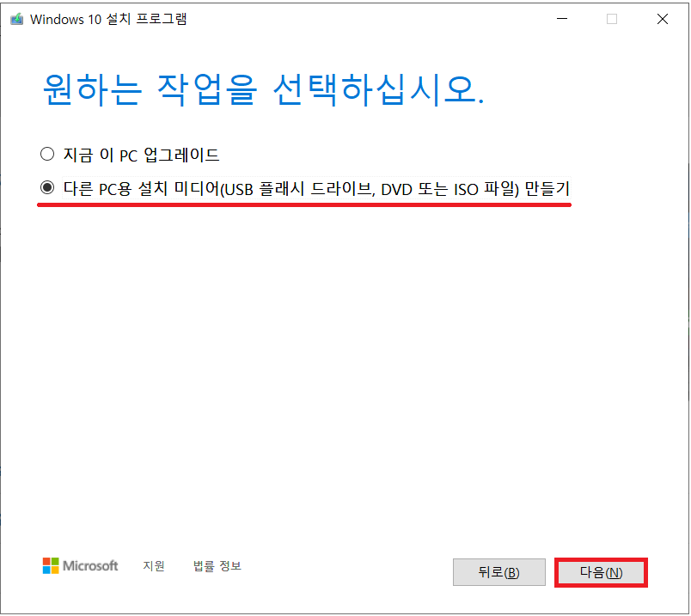The width and height of the screenshot is (691, 616).
Task: Select '지금 이 PC 업그레이드' radio button
Action: coord(47,155)
